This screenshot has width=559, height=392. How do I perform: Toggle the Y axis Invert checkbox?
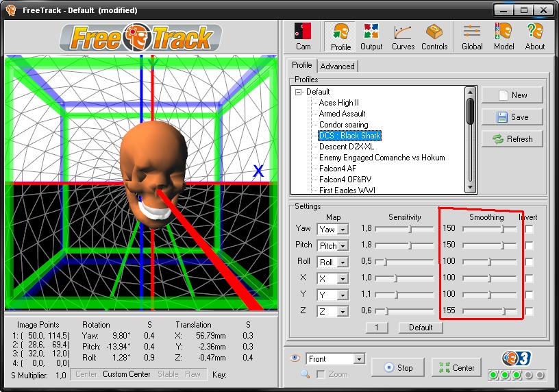coord(529,295)
